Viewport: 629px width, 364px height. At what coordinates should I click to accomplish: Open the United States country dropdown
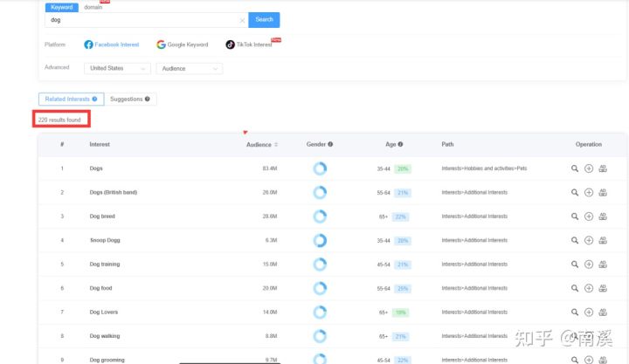click(x=118, y=69)
